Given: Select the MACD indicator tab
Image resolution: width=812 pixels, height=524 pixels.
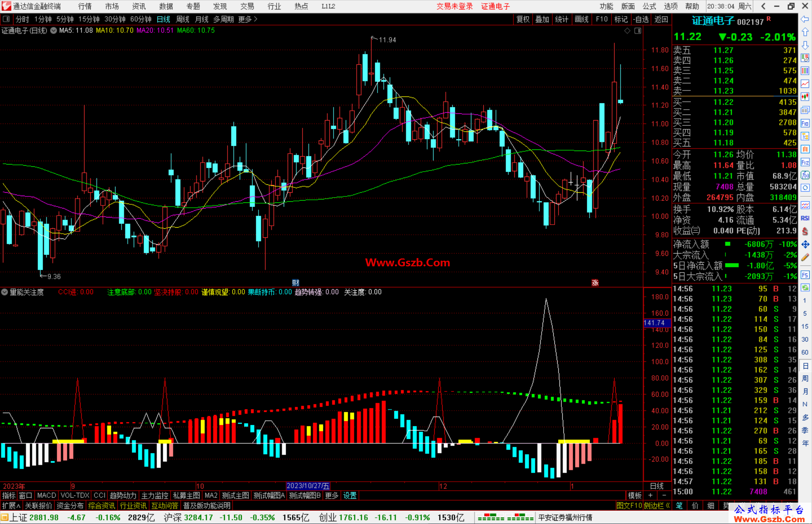Looking at the screenshot, I should pyautogui.click(x=46, y=495).
